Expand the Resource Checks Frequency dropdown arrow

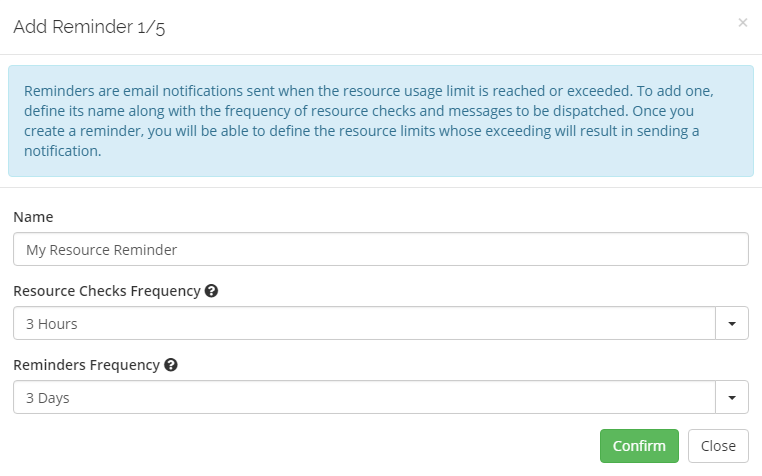point(732,324)
